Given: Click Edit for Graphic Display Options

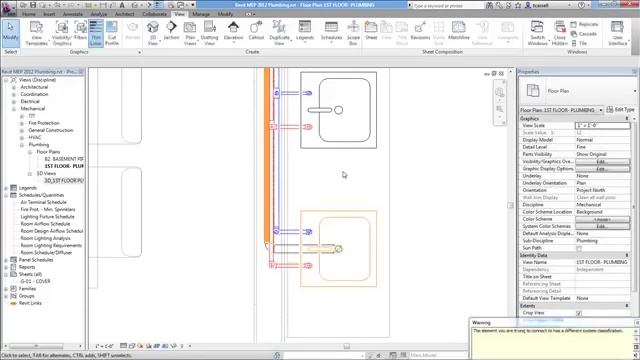Looking at the screenshot, I should [x=602, y=169].
